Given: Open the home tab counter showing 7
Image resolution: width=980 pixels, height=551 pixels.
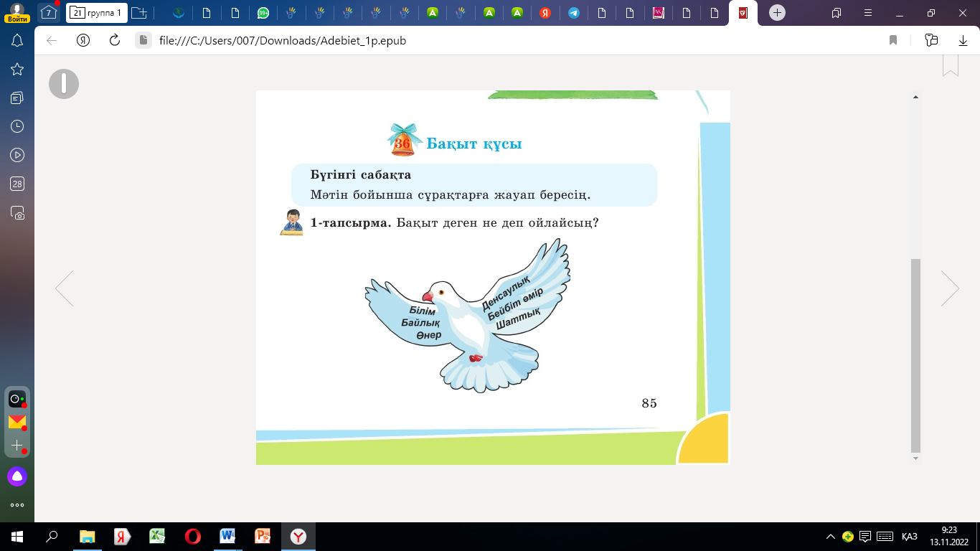Looking at the screenshot, I should click(48, 13).
